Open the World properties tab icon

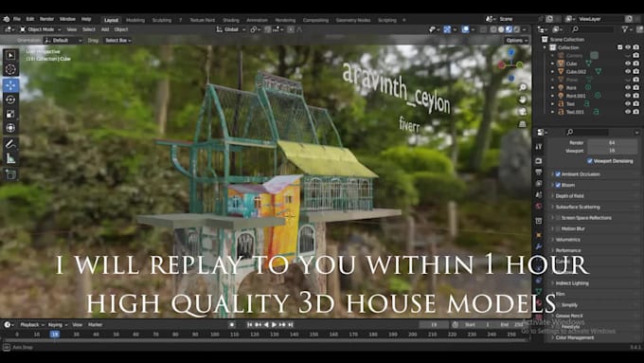coord(539,206)
